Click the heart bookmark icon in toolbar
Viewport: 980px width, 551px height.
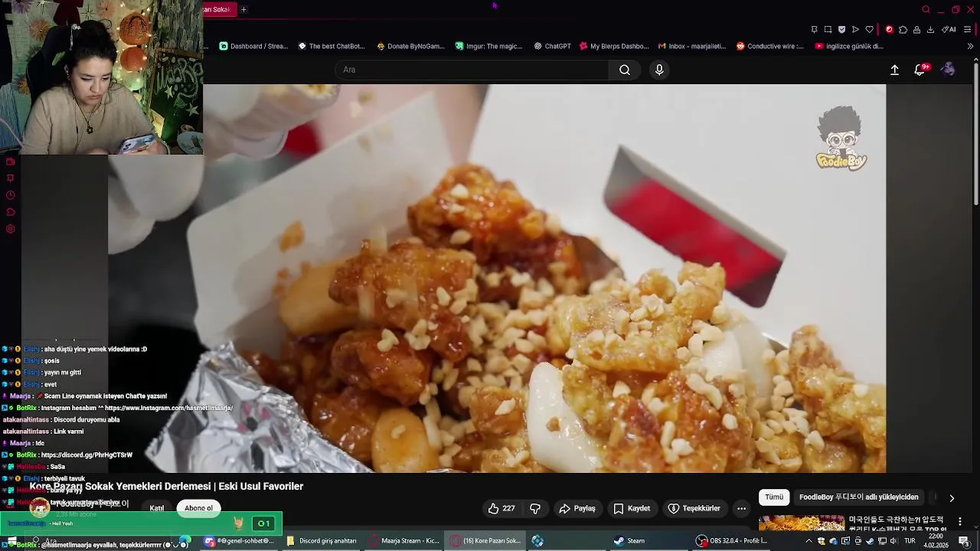point(869,30)
